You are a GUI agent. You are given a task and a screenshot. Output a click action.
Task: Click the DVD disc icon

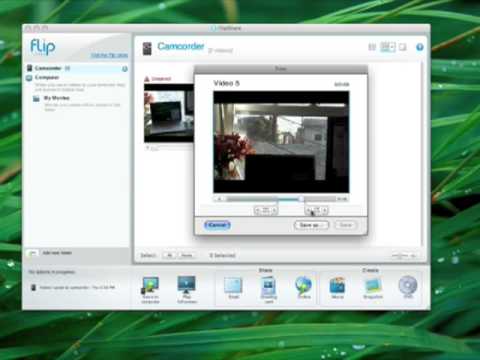pos(408,285)
